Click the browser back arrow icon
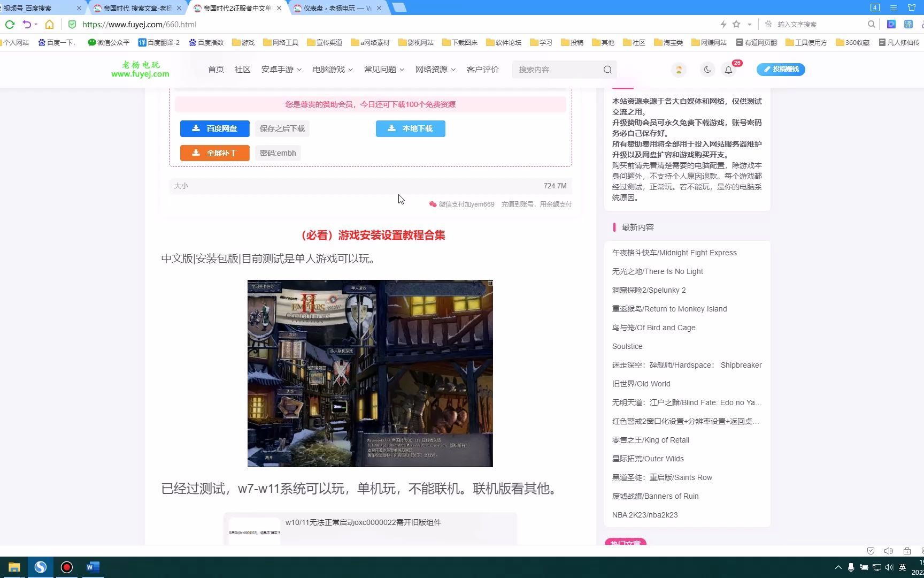The image size is (924, 578). pos(26,24)
